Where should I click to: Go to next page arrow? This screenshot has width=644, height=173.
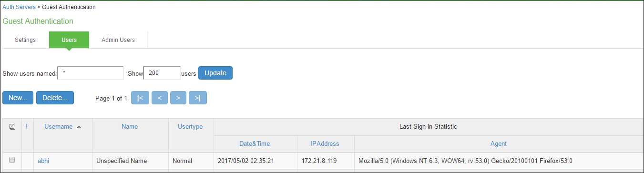(x=178, y=98)
